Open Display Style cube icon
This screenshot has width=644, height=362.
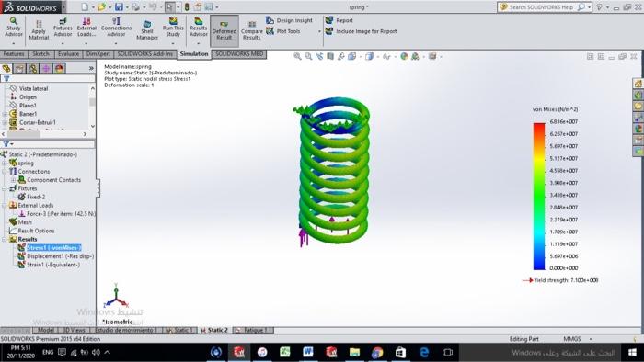369,57
